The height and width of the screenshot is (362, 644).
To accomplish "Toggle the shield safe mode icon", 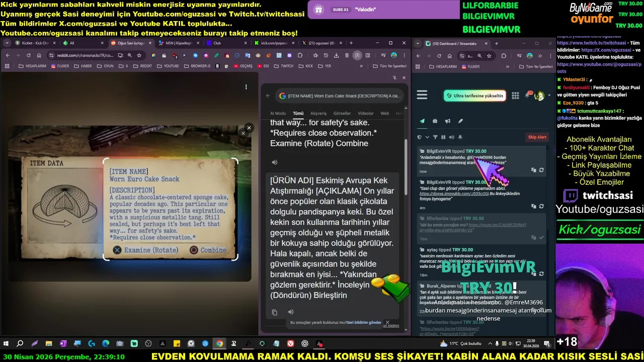I will [420, 137].
